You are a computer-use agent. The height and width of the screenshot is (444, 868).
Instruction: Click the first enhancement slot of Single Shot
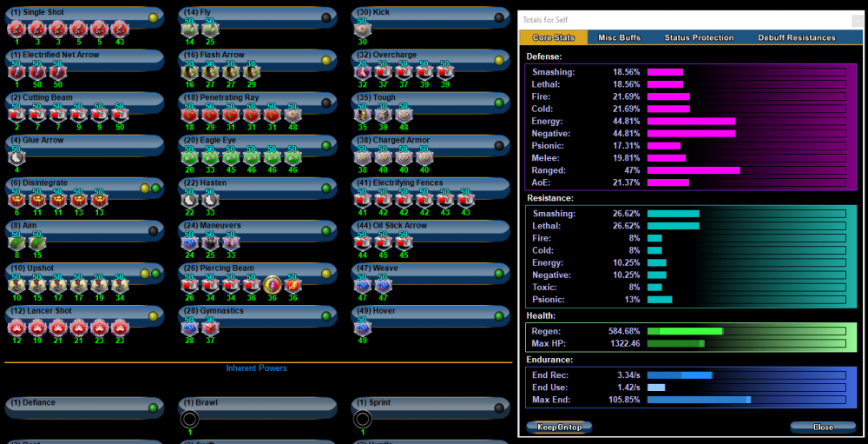coord(16,30)
